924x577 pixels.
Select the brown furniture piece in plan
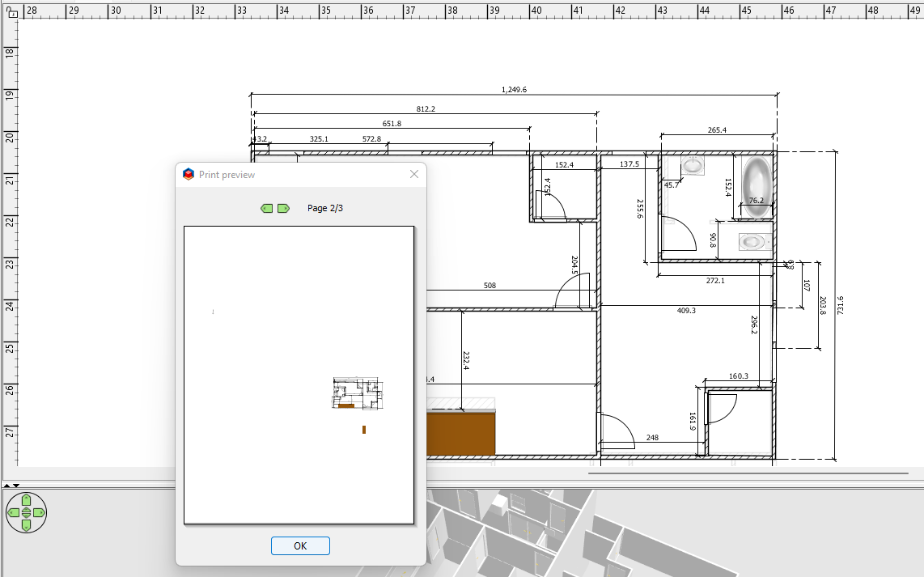coord(461,433)
